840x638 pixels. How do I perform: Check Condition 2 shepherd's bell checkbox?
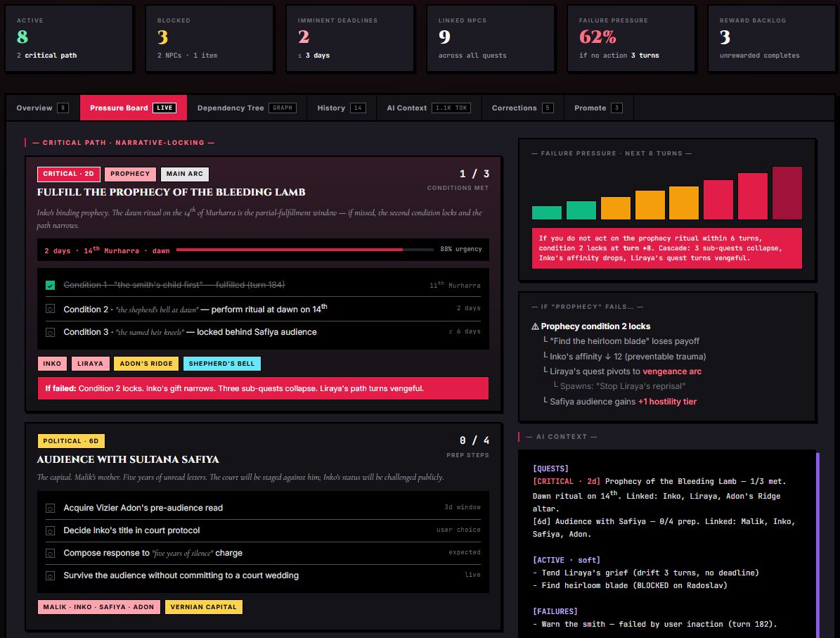[x=51, y=309]
